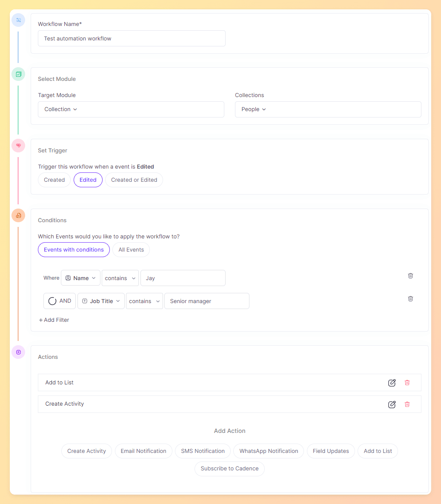Open the Collections People dropdown

tap(328, 109)
